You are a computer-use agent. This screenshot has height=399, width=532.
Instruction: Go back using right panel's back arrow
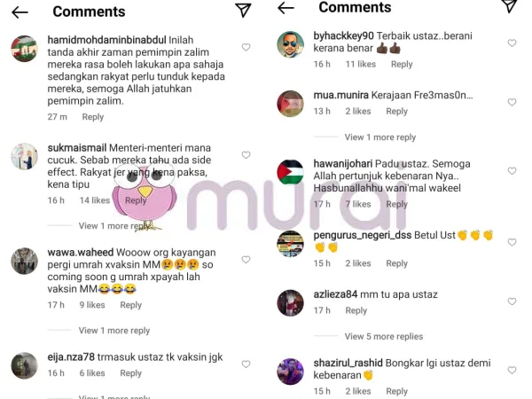click(286, 8)
